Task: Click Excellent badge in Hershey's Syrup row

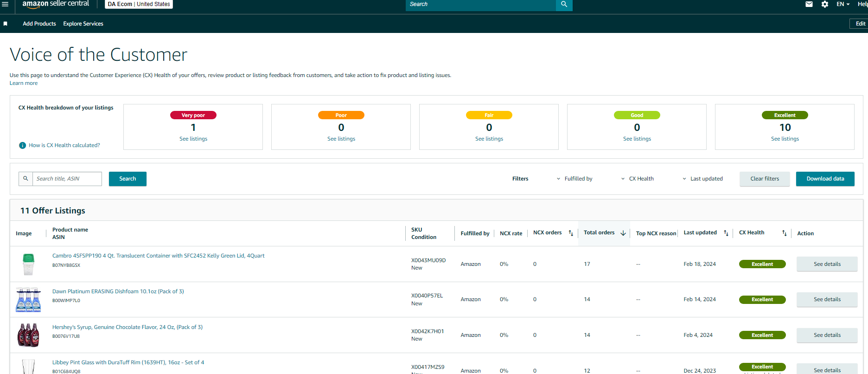Action: click(x=762, y=335)
